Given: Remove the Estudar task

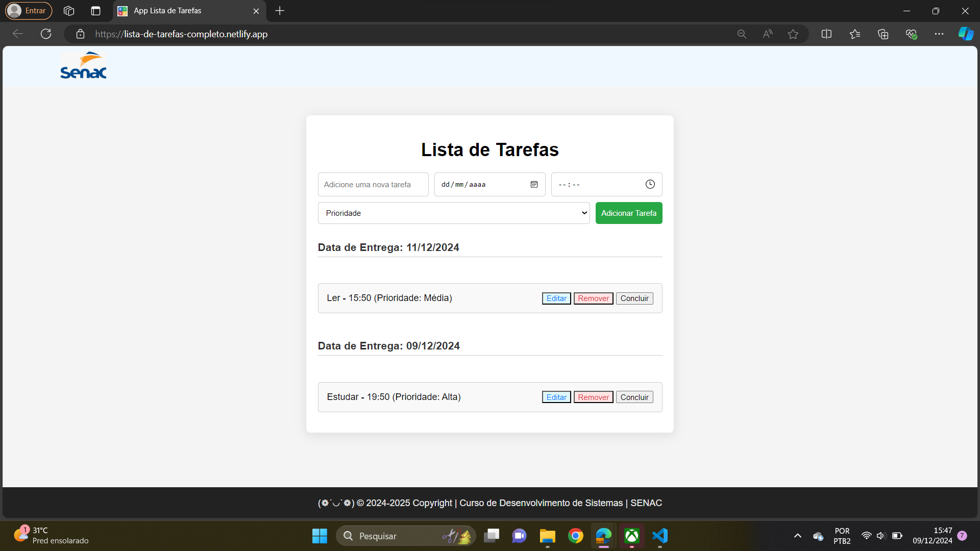Looking at the screenshot, I should pyautogui.click(x=593, y=397).
